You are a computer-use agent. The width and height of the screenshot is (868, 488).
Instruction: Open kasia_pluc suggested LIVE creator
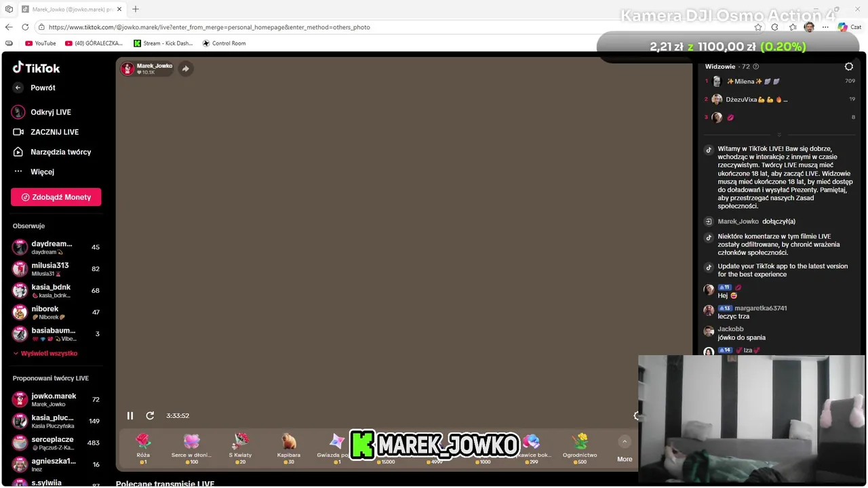tap(56, 422)
